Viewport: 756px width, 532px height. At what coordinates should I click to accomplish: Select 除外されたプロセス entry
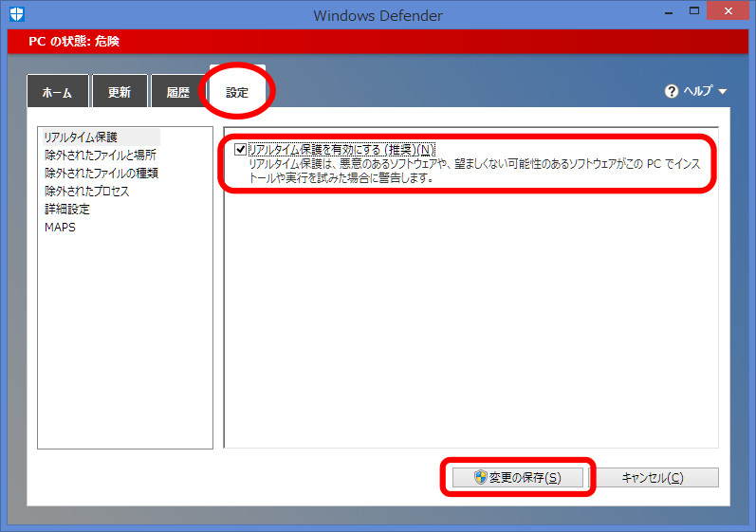coord(86,192)
